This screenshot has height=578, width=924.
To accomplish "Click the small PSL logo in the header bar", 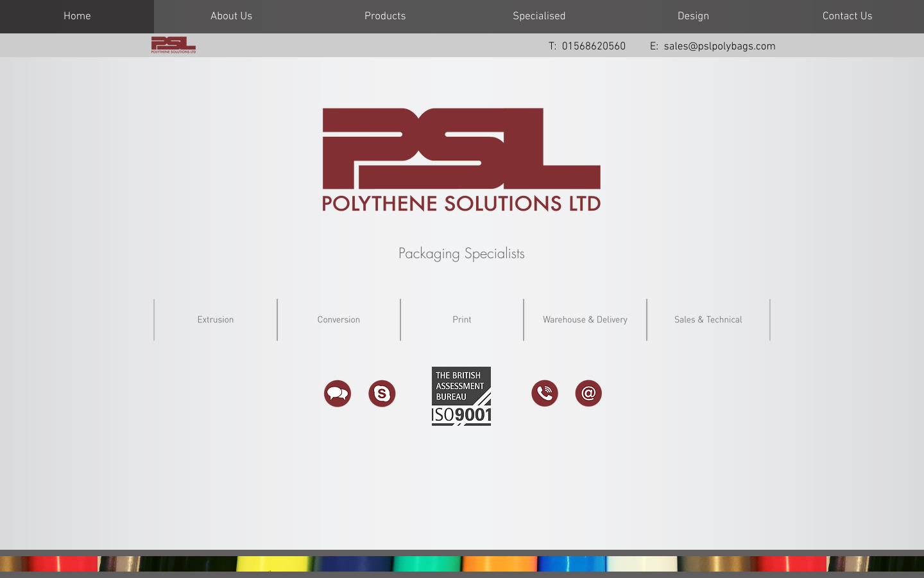I will click(173, 45).
